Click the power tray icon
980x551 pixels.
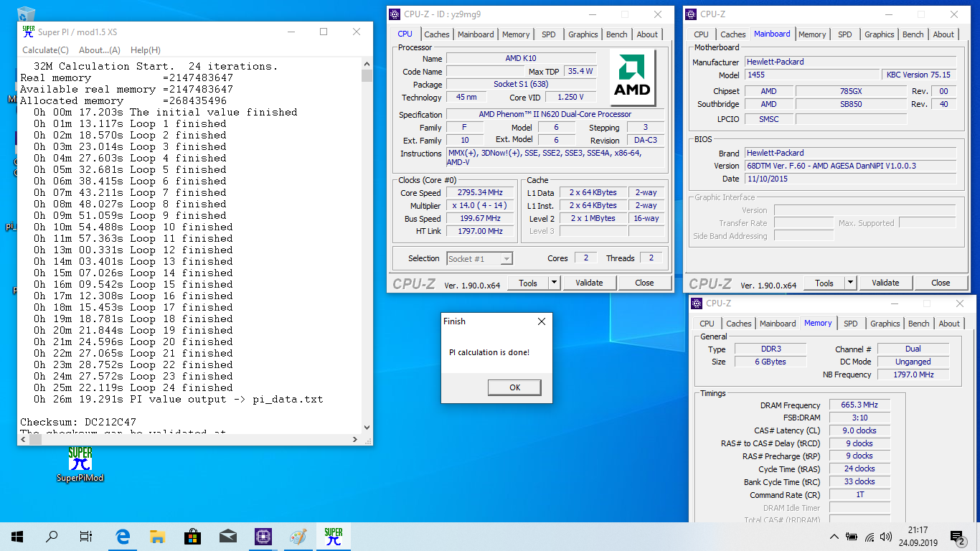852,537
